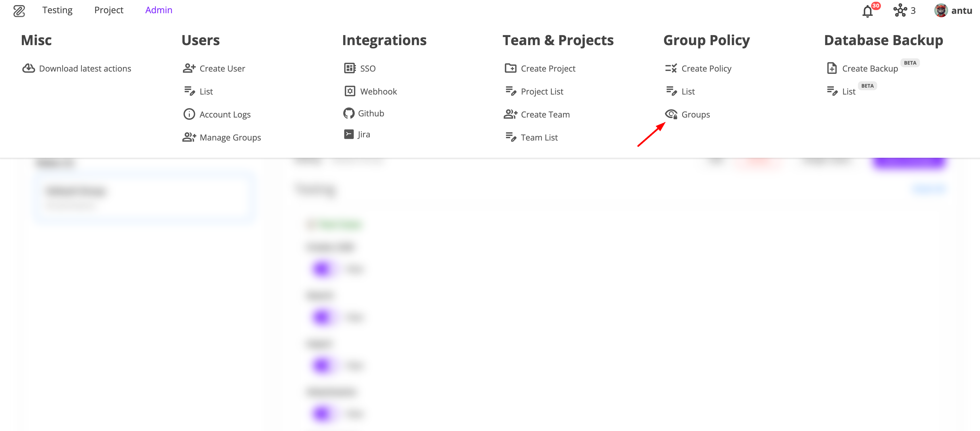The width and height of the screenshot is (980, 431).
Task: Open Create User page
Action: (x=222, y=69)
